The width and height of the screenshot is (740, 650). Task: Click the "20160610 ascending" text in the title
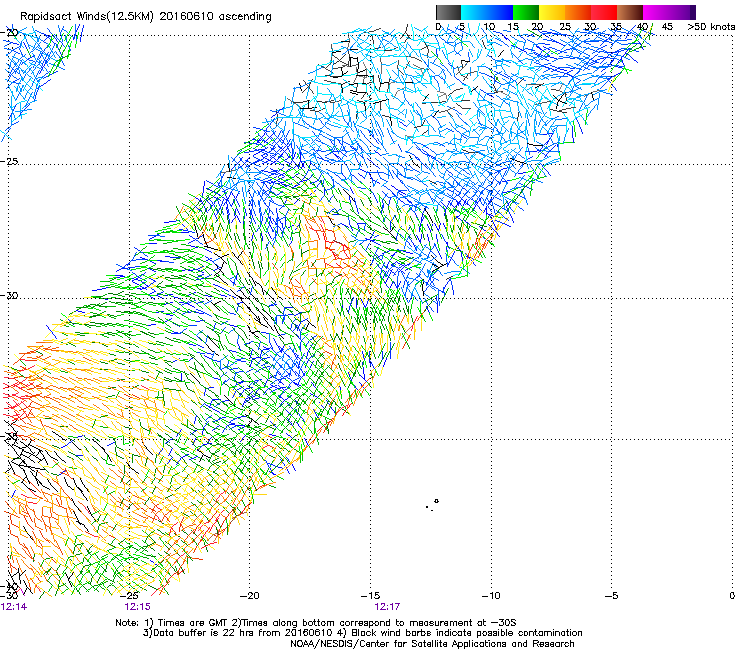point(215,17)
